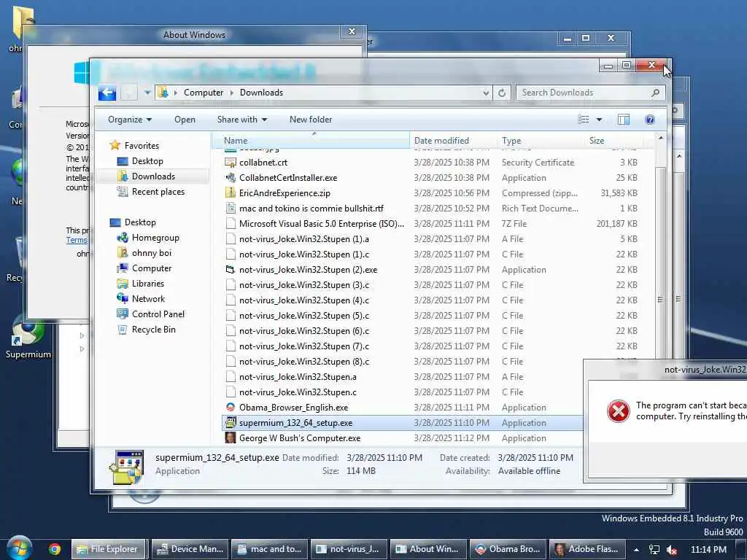The height and width of the screenshot is (560, 747).
Task: Expand the Computer breadcrumb arrow
Action: pos(231,93)
